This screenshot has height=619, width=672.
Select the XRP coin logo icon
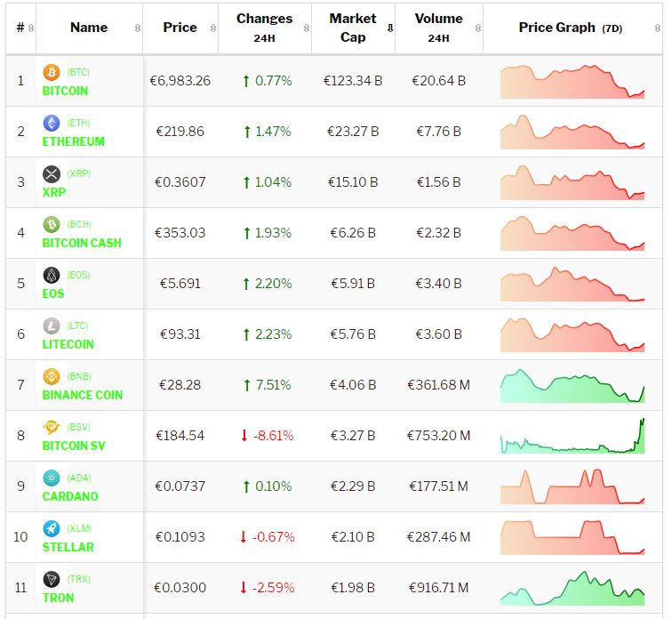click(x=51, y=173)
